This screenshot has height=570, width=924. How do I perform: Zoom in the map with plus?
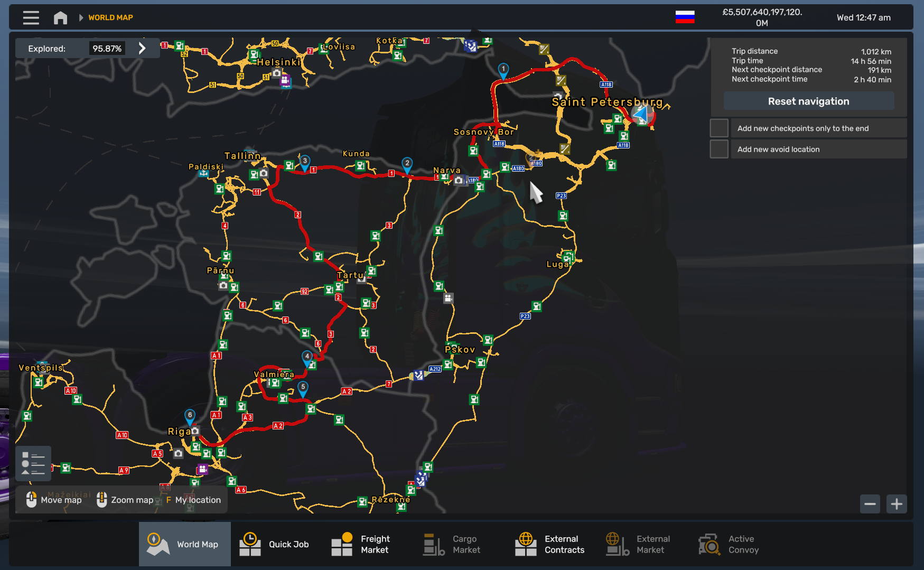tap(897, 504)
